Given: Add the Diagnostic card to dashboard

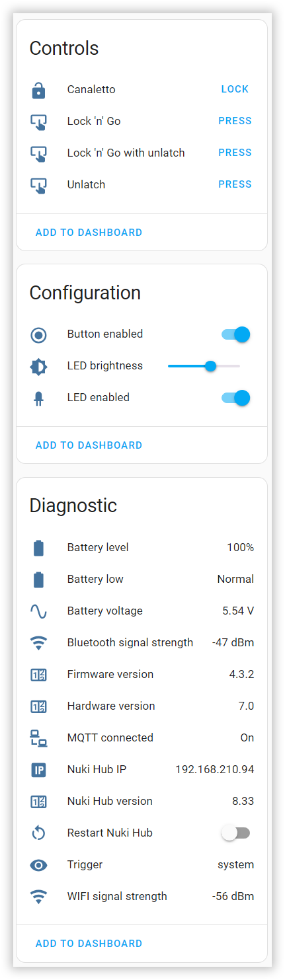Looking at the screenshot, I should [x=89, y=944].
